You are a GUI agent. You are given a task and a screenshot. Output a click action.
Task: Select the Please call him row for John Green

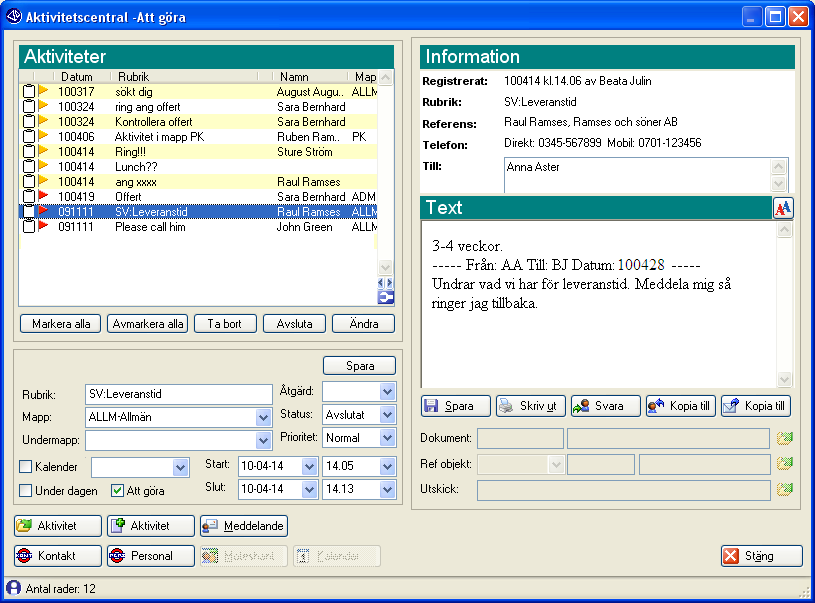pos(198,227)
